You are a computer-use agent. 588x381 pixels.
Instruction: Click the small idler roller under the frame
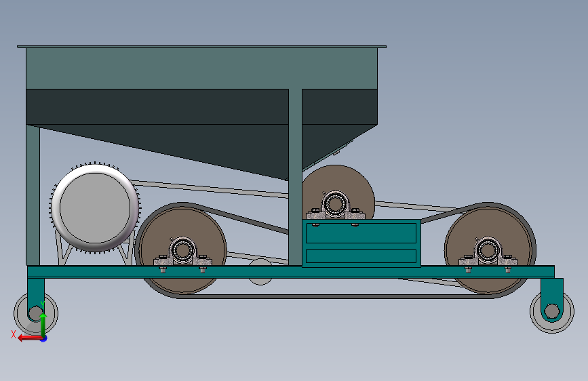[x=260, y=271]
